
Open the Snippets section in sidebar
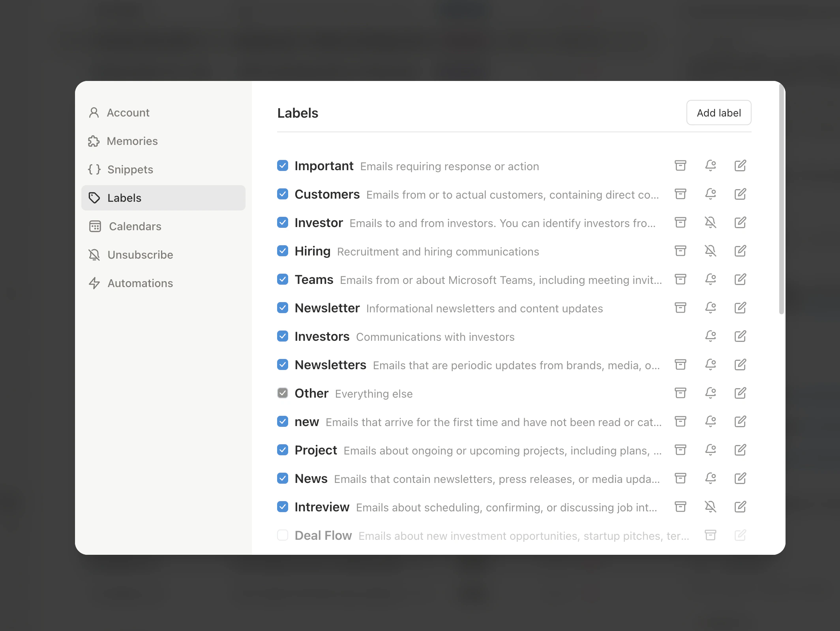pos(130,169)
